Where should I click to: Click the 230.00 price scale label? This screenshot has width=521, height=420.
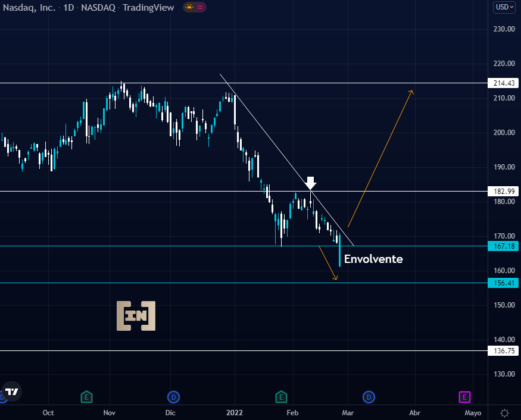pos(504,29)
